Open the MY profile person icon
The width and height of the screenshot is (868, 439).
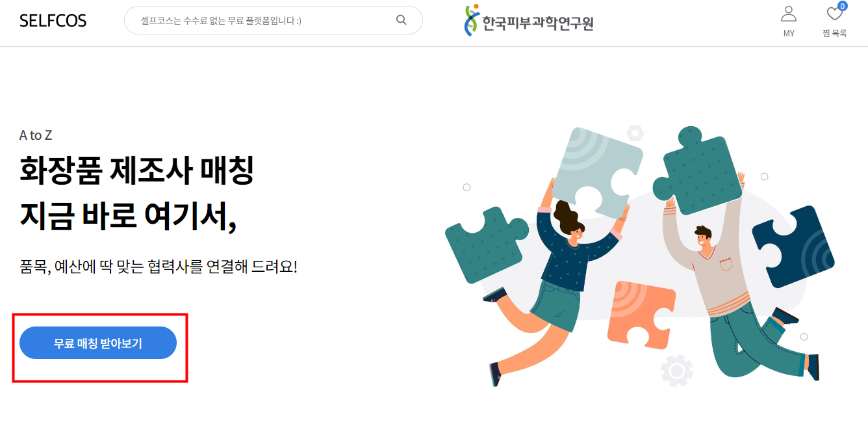pos(789,14)
